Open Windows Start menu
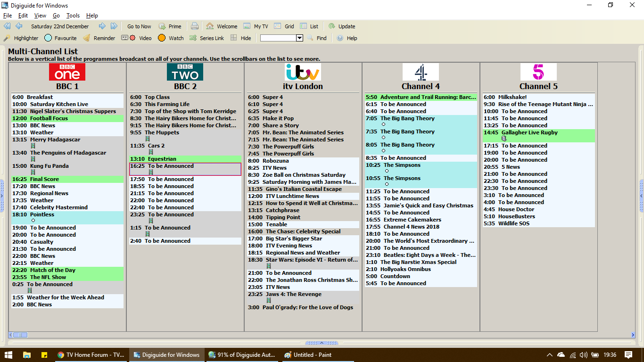Image resolution: width=644 pixels, height=362 pixels. 8,354
